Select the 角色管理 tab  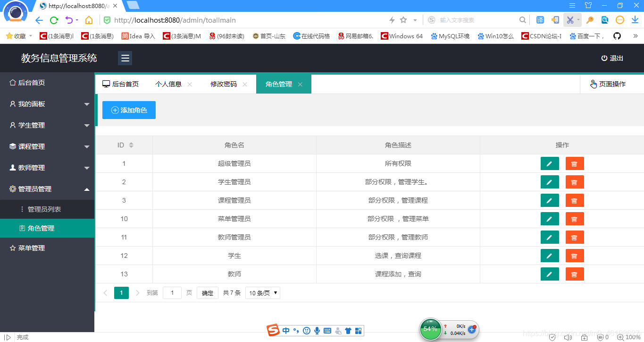pos(279,84)
